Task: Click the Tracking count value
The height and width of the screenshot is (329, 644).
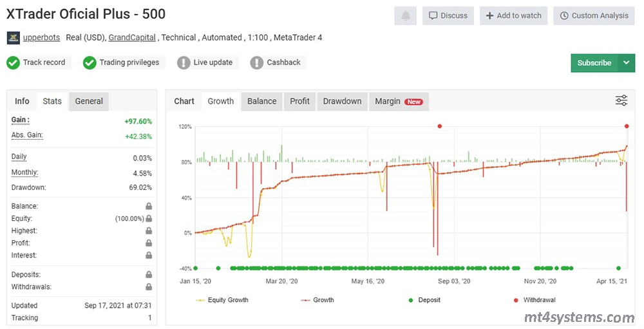Action: [149, 317]
